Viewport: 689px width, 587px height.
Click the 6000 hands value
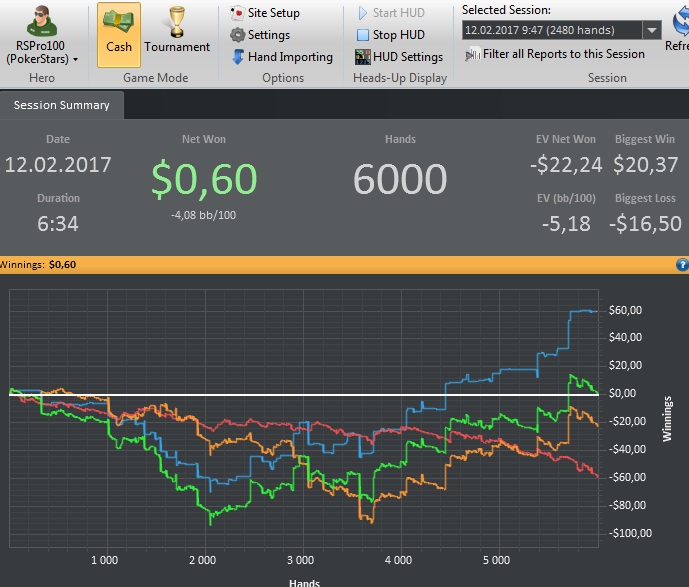400,178
